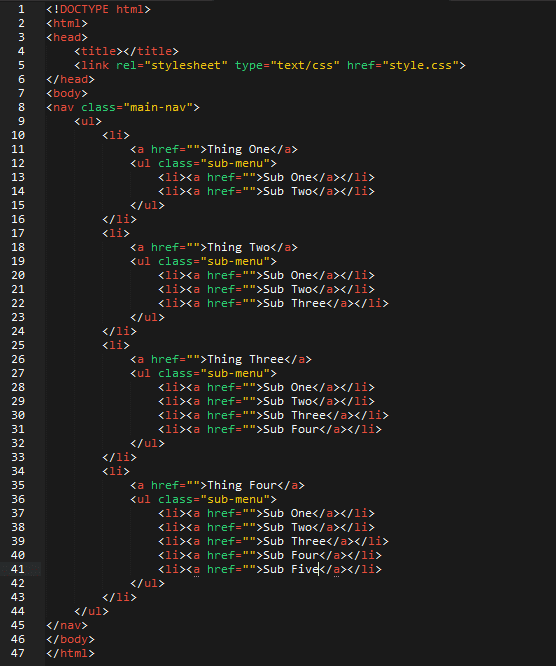This screenshot has height=666, width=556.
Task: Click the closing li tag on line 16
Action: click(119, 220)
